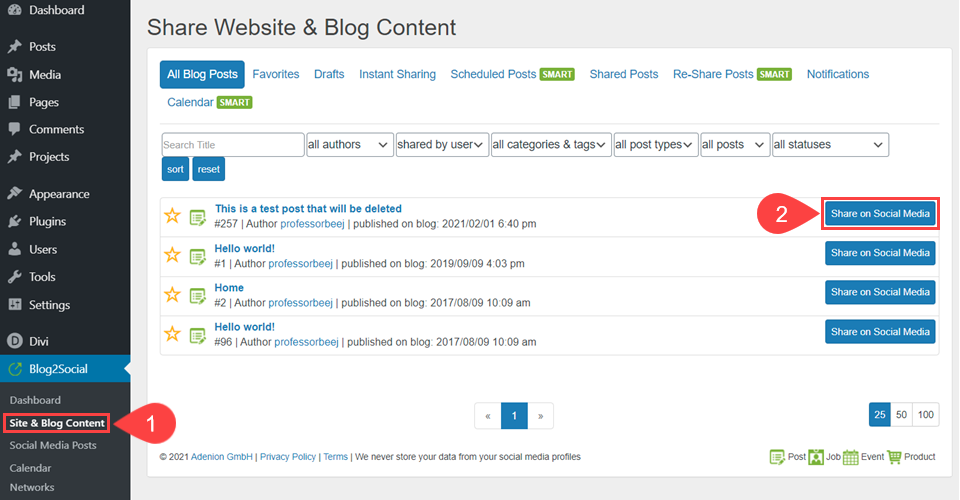Click the Media library icon
960x500 pixels.
point(15,75)
